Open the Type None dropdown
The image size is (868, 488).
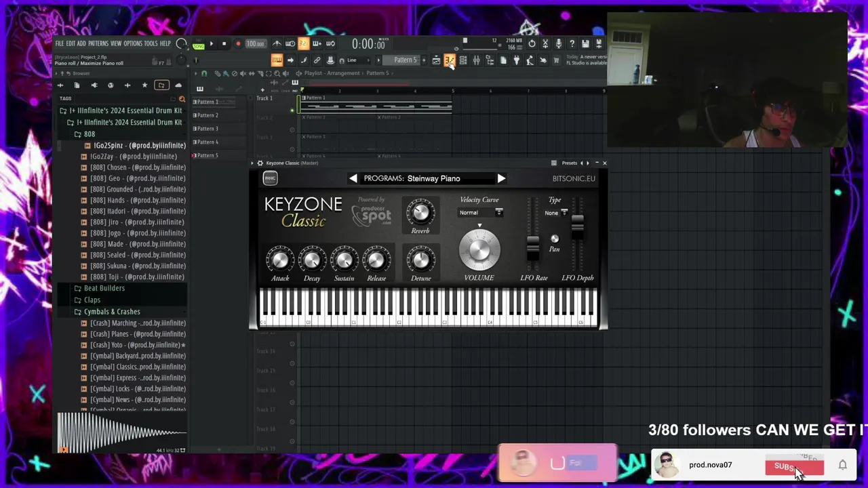coord(556,213)
